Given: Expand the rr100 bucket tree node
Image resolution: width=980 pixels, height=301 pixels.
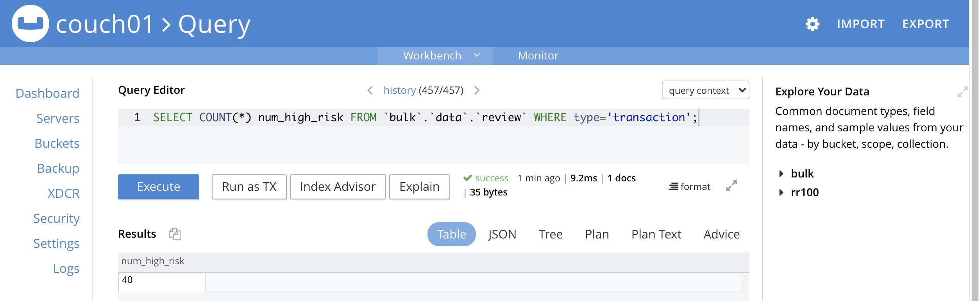Looking at the screenshot, I should click(781, 192).
